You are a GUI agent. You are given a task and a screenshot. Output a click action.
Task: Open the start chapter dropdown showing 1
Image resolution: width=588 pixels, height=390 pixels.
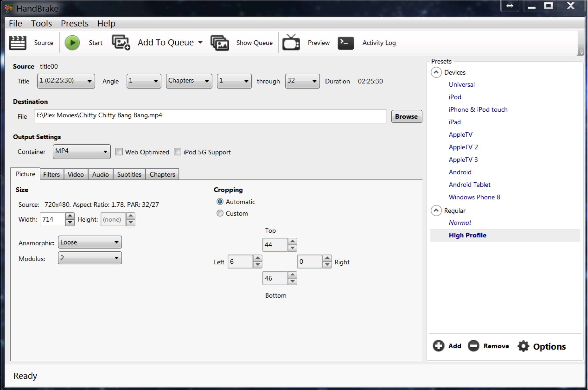234,81
